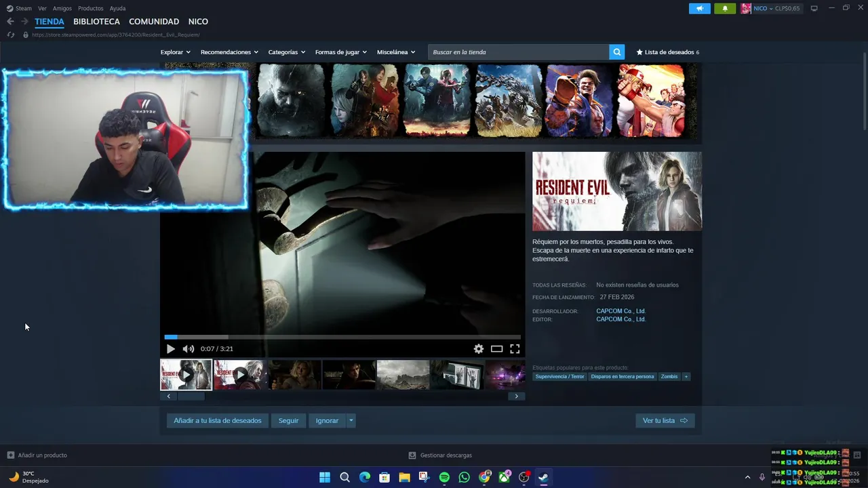Open Chrome from the taskbar
The height and width of the screenshot is (488, 868).
tap(484, 477)
